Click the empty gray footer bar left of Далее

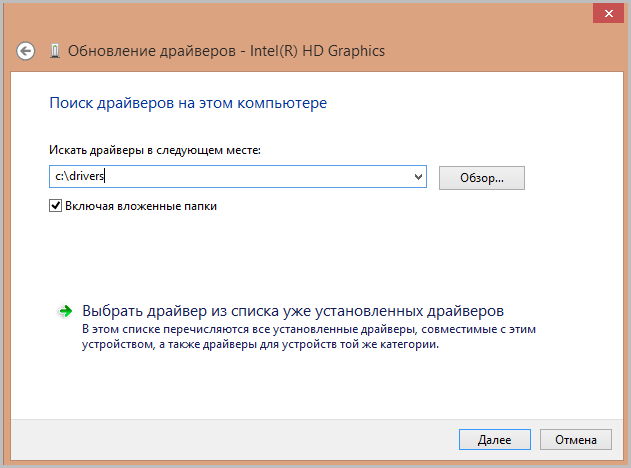point(233,439)
